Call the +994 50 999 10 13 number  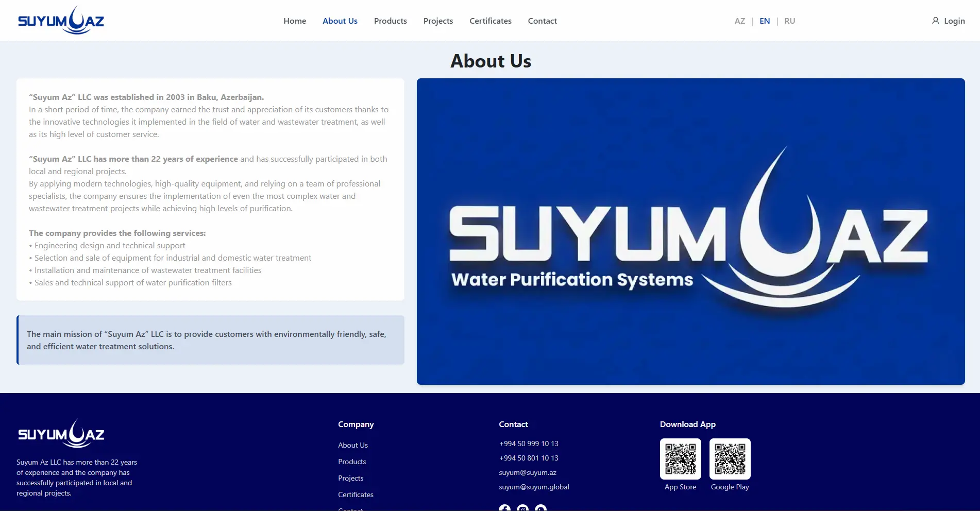[x=528, y=444]
